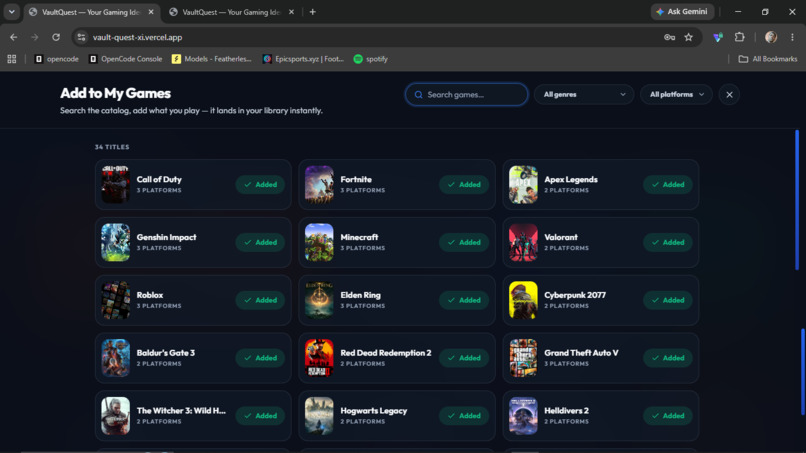Open the All platforms dropdown
The image size is (806, 453).
coord(676,95)
